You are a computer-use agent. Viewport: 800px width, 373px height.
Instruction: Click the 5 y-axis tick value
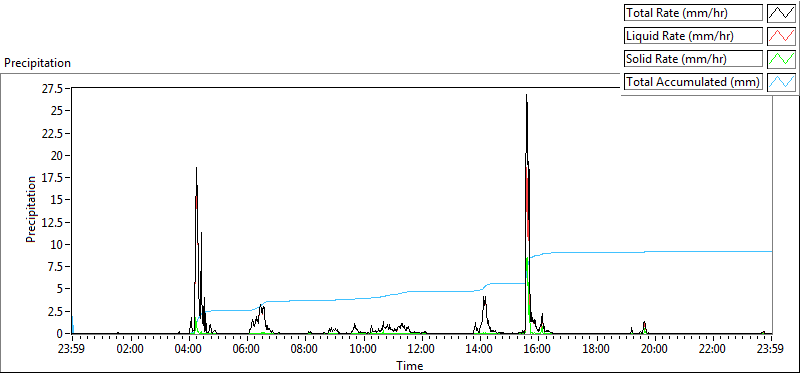pyautogui.click(x=61, y=289)
